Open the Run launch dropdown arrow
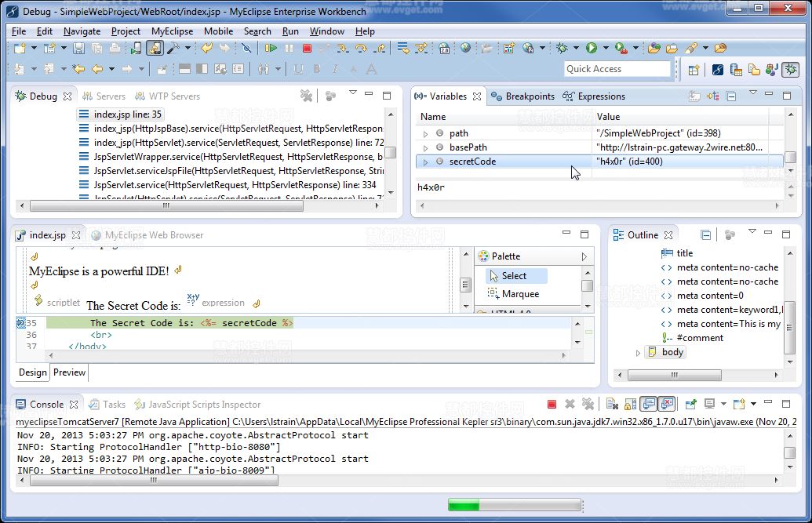 (606, 48)
